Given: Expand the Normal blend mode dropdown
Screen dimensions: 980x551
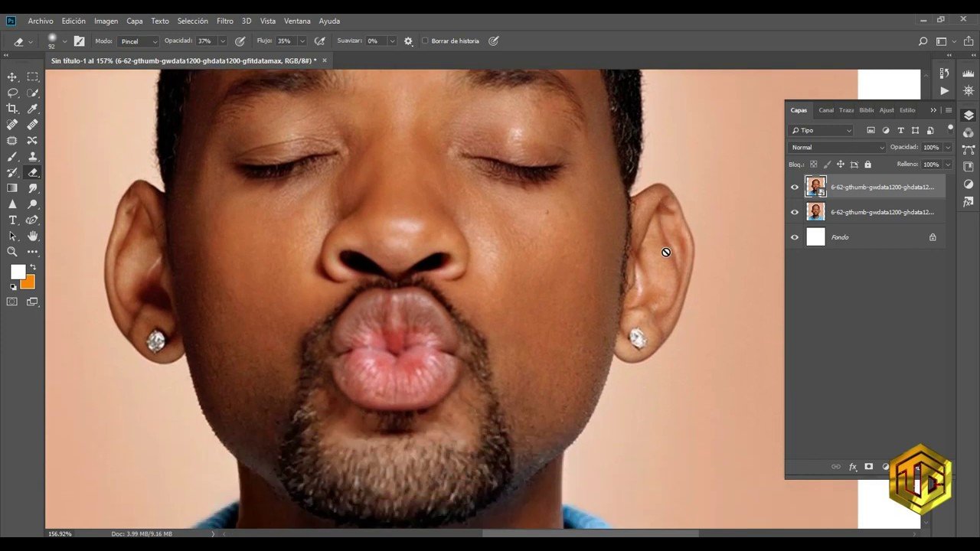Looking at the screenshot, I should [x=836, y=147].
